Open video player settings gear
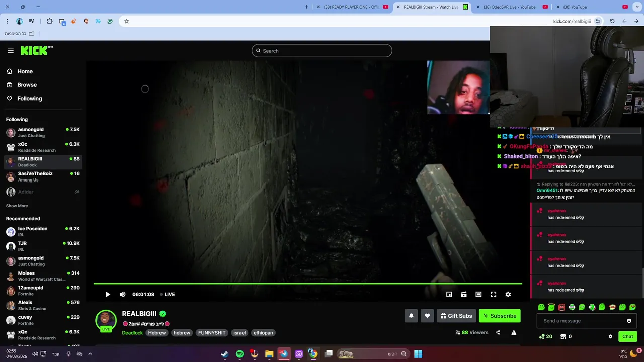644x362 pixels. tap(508, 295)
